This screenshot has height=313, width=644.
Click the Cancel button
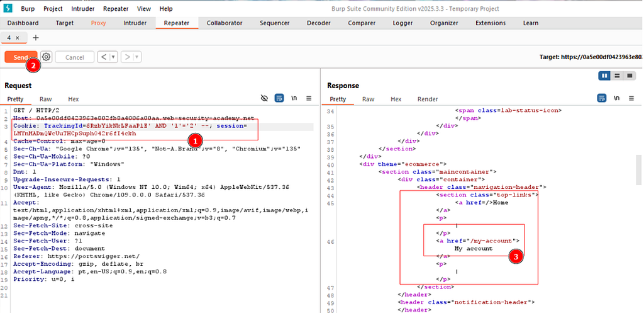point(75,57)
